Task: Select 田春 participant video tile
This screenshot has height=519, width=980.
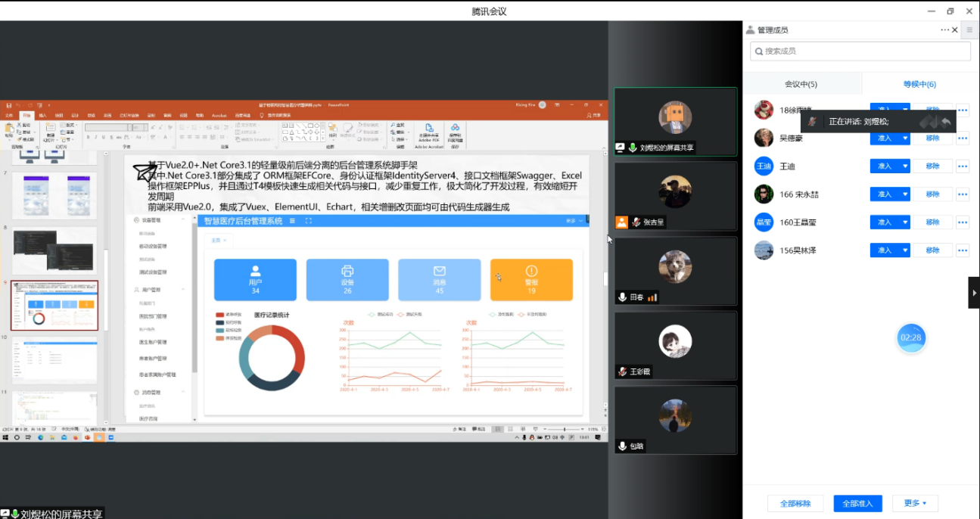Action: tap(675, 271)
